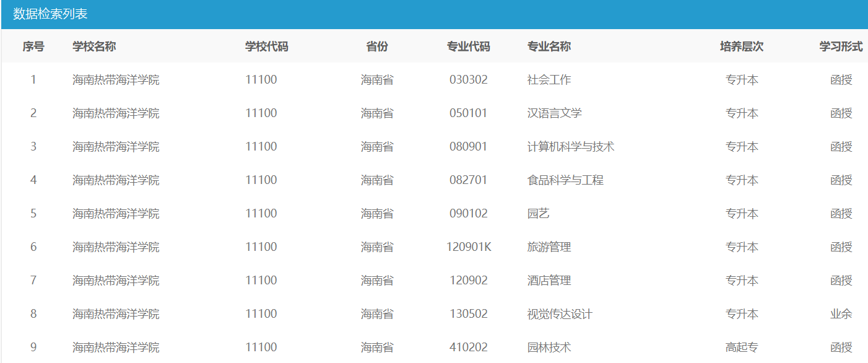Viewport: 868px width, 363px height.
Task: Click 海南热带海洋学院 in the 旅游管理 row
Action: click(x=116, y=247)
